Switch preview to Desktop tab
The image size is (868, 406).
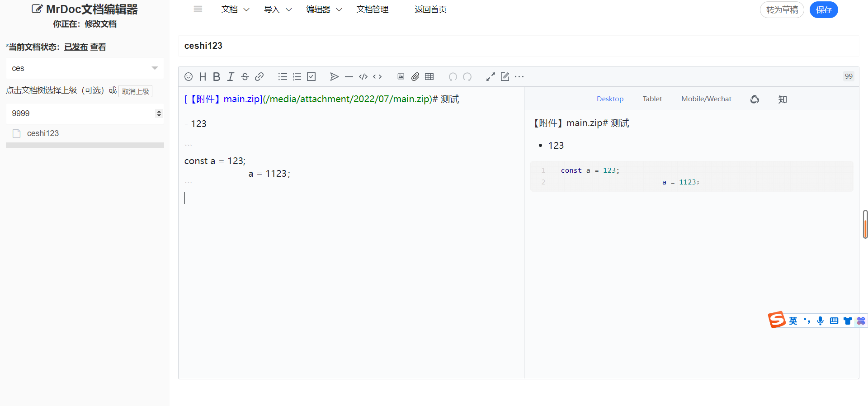pyautogui.click(x=610, y=99)
